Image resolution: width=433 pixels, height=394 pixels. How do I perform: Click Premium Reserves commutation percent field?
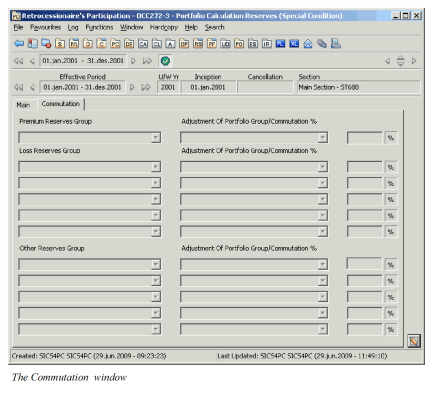364,138
